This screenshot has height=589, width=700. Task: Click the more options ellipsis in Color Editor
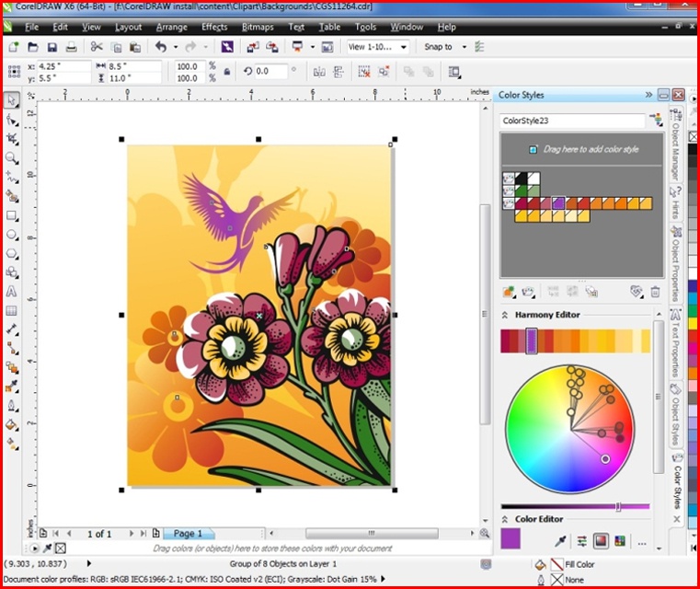point(642,544)
